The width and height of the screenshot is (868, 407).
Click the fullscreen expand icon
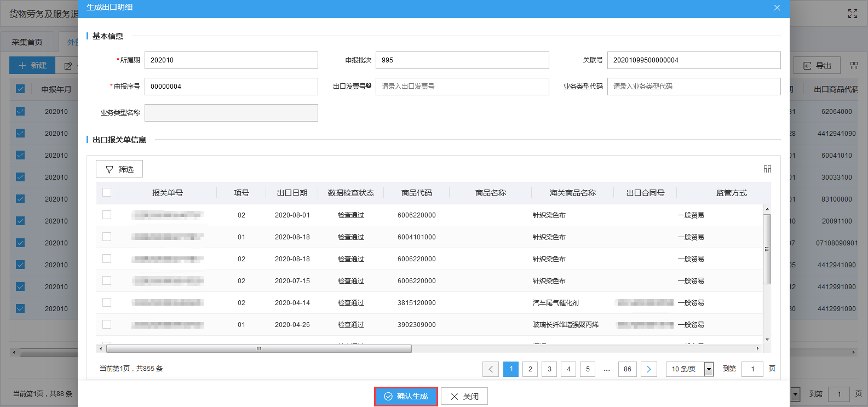[x=853, y=14]
